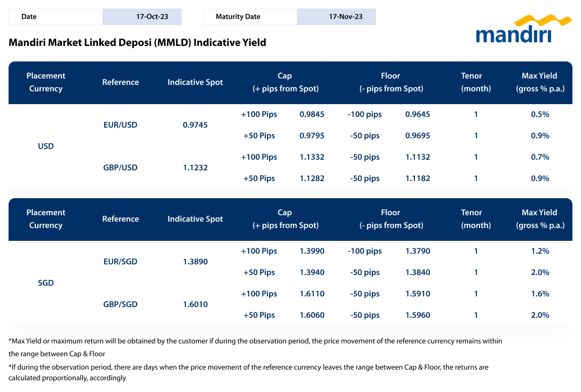Select the 0.7% max yield cell
Viewport: 581px width, 392px height.
click(540, 157)
